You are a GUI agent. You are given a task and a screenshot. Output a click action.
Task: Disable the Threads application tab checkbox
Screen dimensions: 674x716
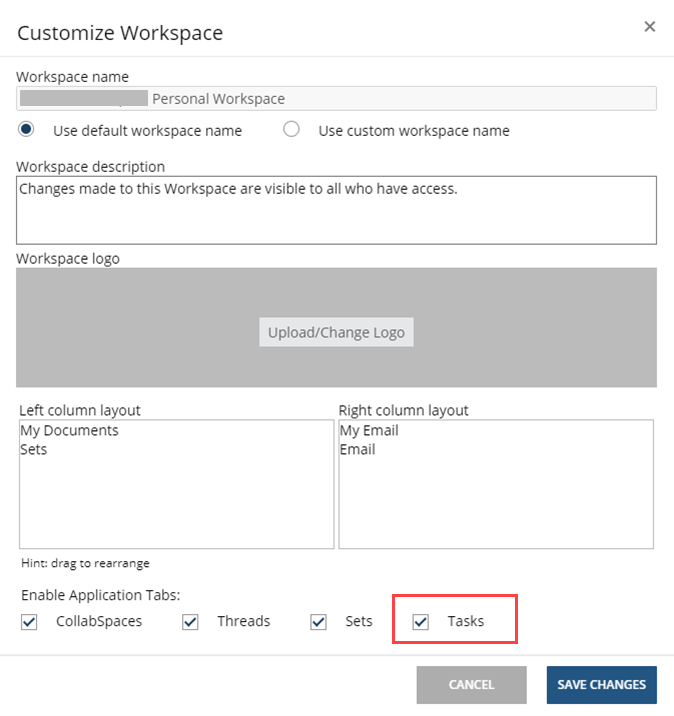coord(191,622)
